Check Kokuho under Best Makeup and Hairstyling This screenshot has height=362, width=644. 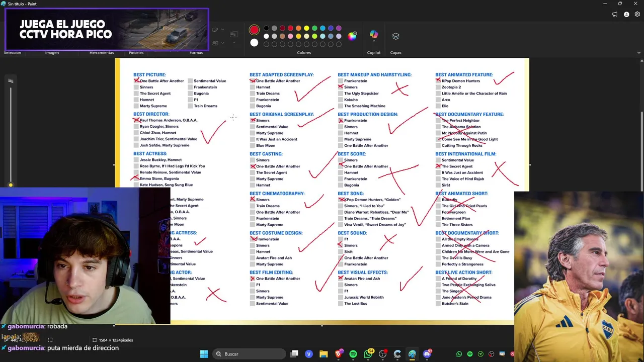point(341,100)
